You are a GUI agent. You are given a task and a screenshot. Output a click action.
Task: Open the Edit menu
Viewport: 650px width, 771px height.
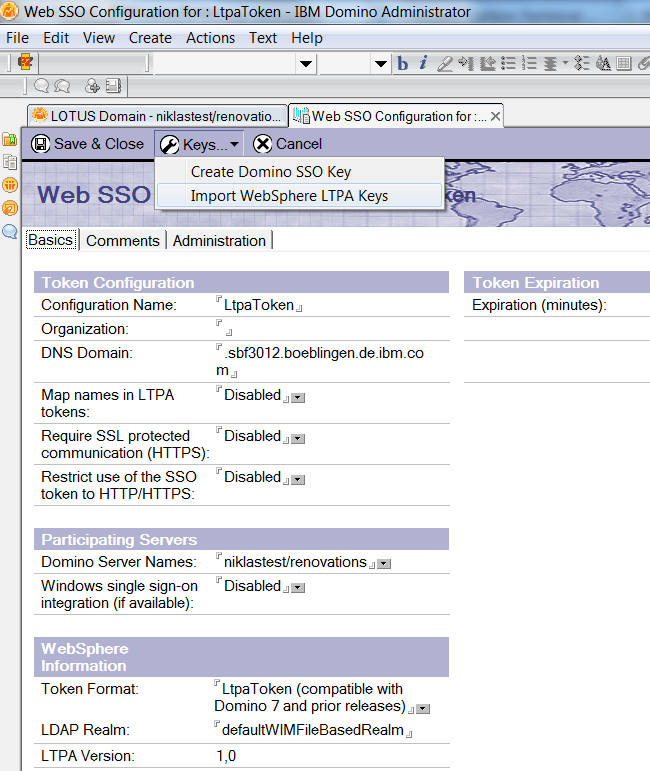[x=56, y=38]
